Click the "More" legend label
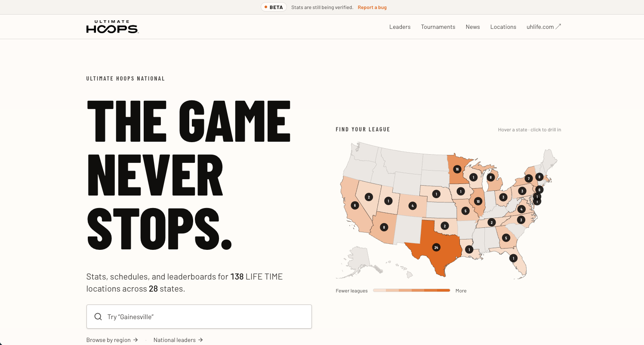Viewport: 644px width, 345px height. point(461,291)
